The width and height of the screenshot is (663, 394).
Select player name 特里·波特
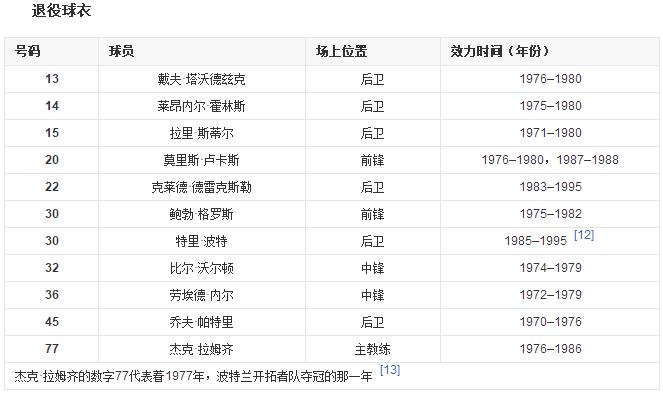coord(201,241)
